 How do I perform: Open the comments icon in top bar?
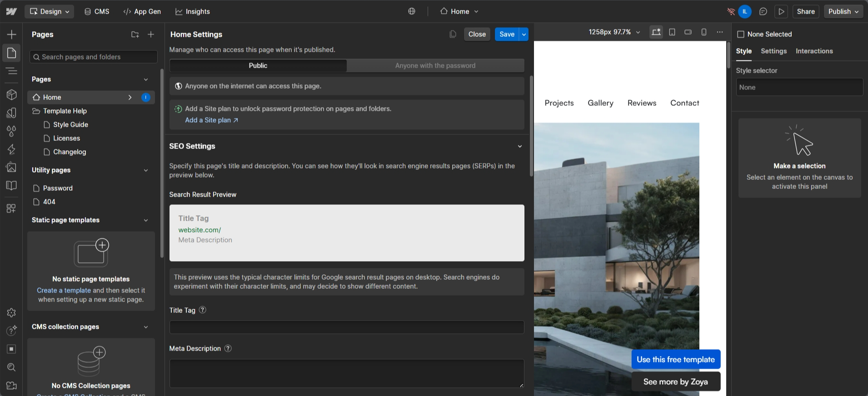tap(763, 11)
